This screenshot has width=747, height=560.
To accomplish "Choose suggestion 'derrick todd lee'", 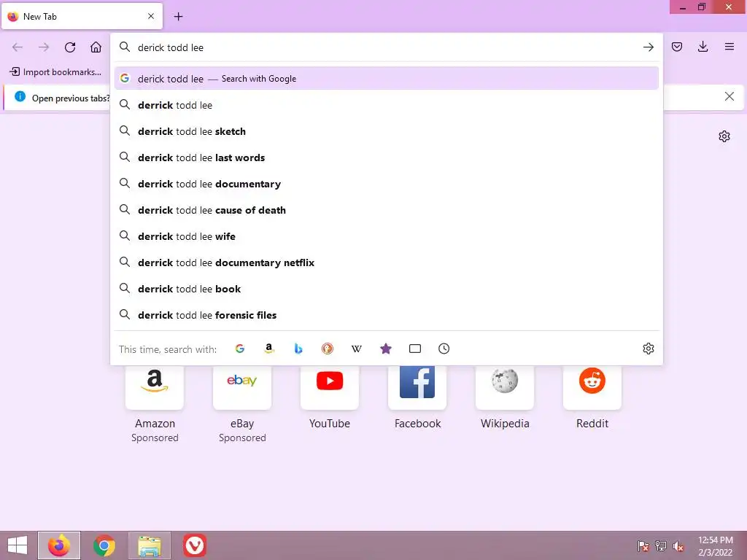I will pos(387,105).
